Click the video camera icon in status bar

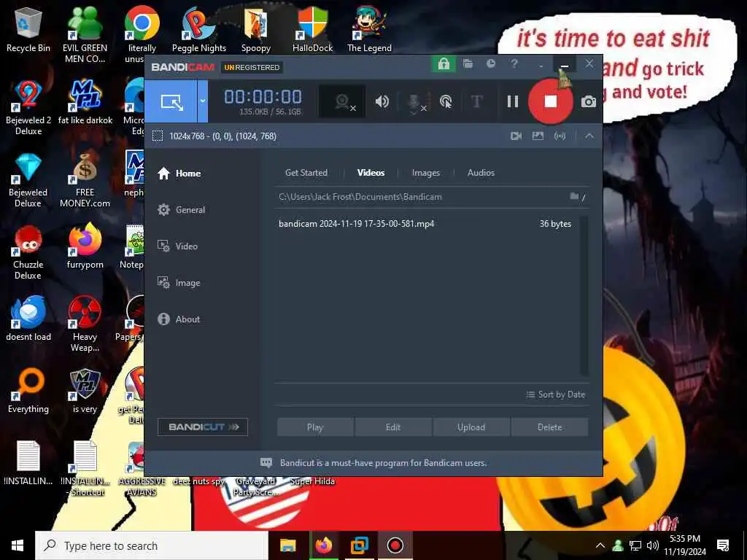[516, 136]
